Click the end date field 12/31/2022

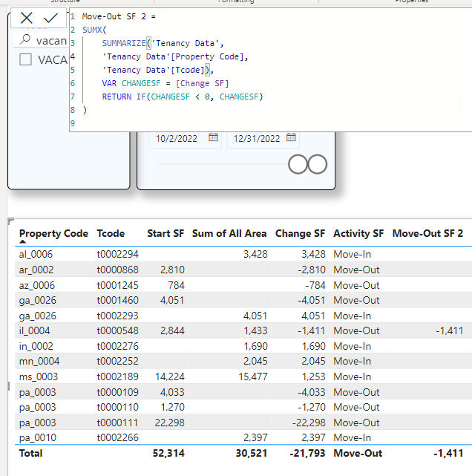(x=256, y=138)
